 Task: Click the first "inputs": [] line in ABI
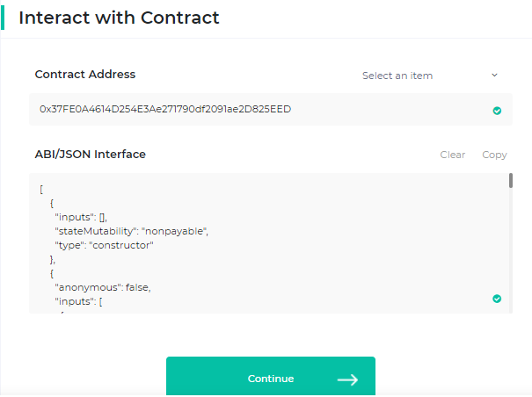coord(81,217)
